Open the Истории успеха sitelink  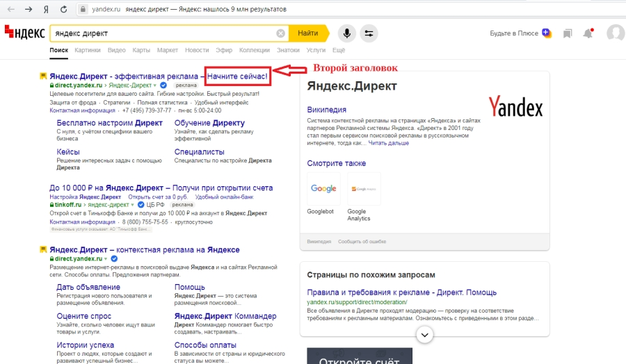click(x=85, y=345)
